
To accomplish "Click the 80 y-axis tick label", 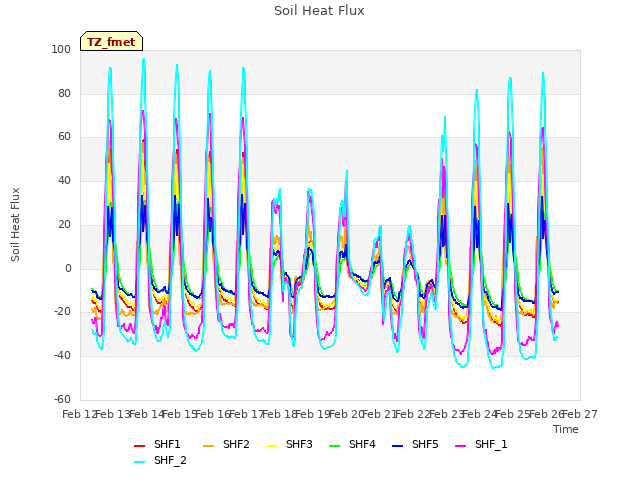I will pos(64,93).
